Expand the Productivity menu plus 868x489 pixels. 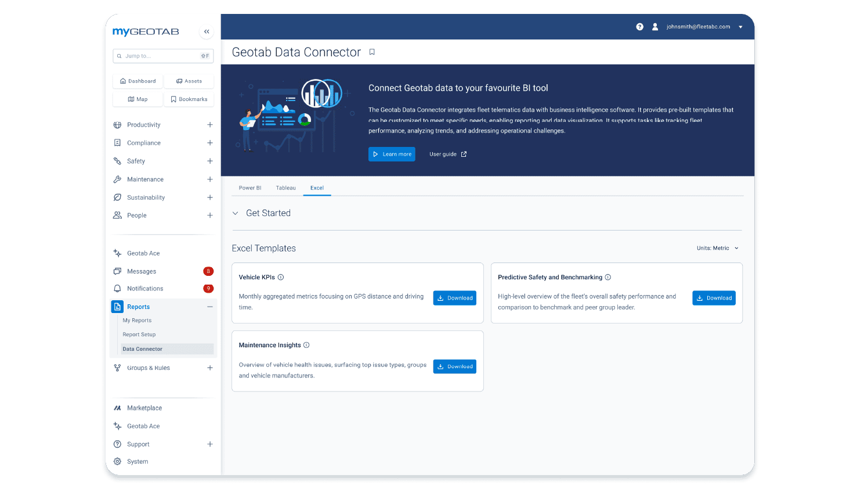(x=210, y=125)
